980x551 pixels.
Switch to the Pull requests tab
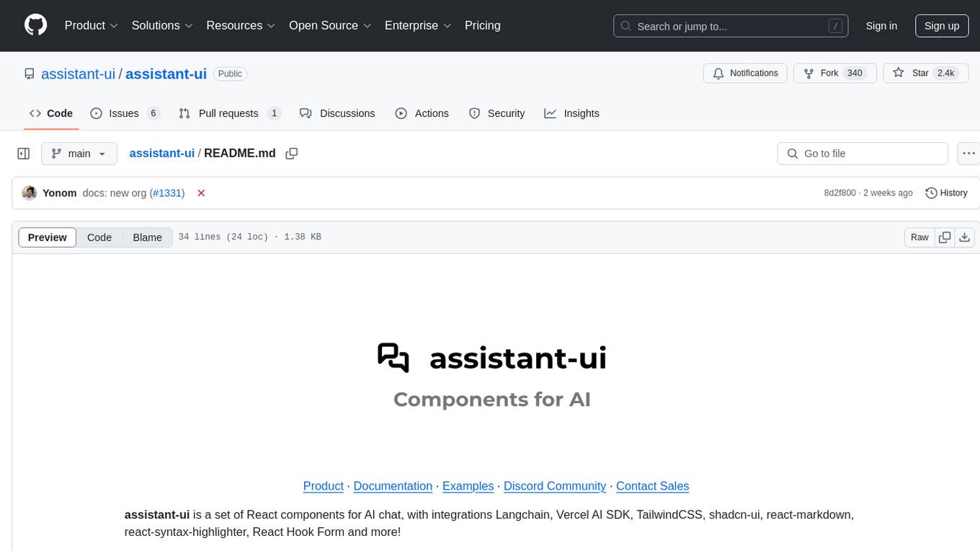pyautogui.click(x=229, y=113)
